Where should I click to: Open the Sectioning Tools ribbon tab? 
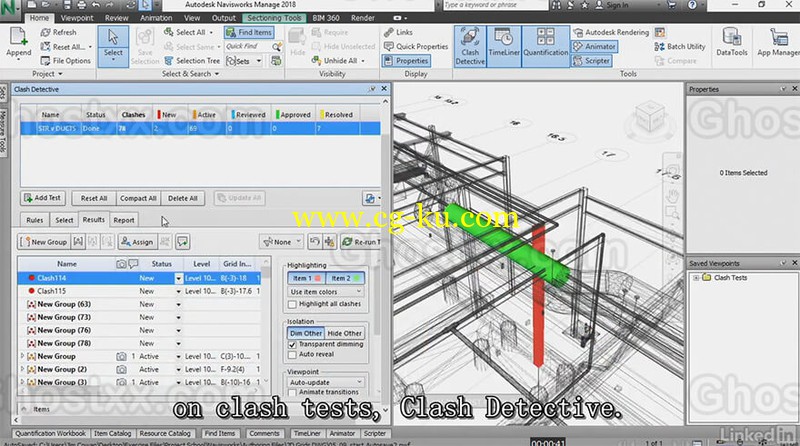pos(274,18)
